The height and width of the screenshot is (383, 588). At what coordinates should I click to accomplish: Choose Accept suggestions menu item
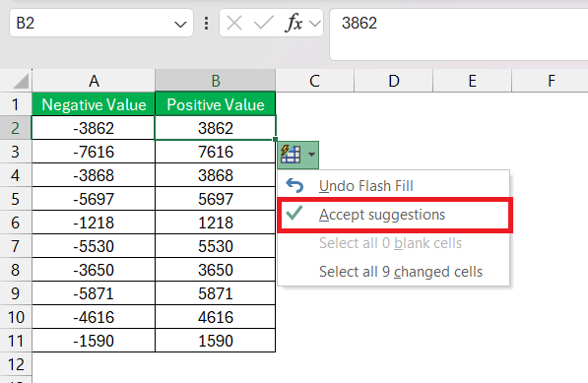[395, 215]
